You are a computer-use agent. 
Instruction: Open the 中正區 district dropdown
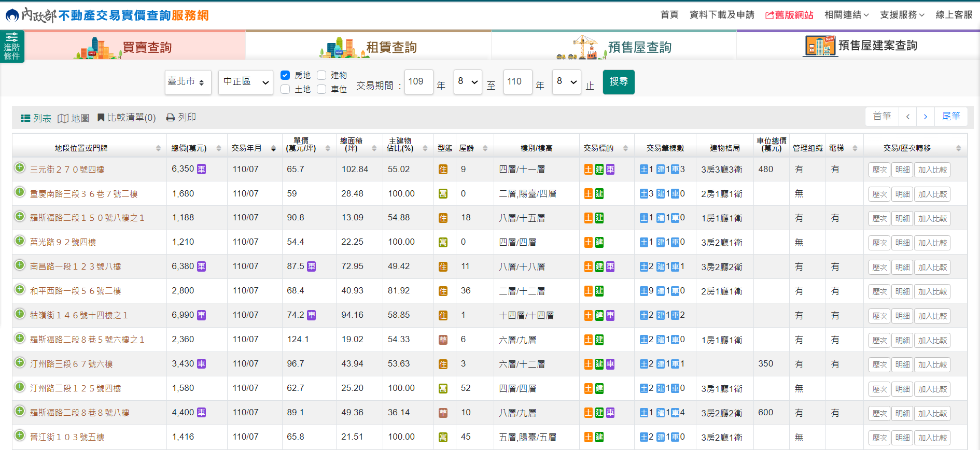click(x=246, y=82)
